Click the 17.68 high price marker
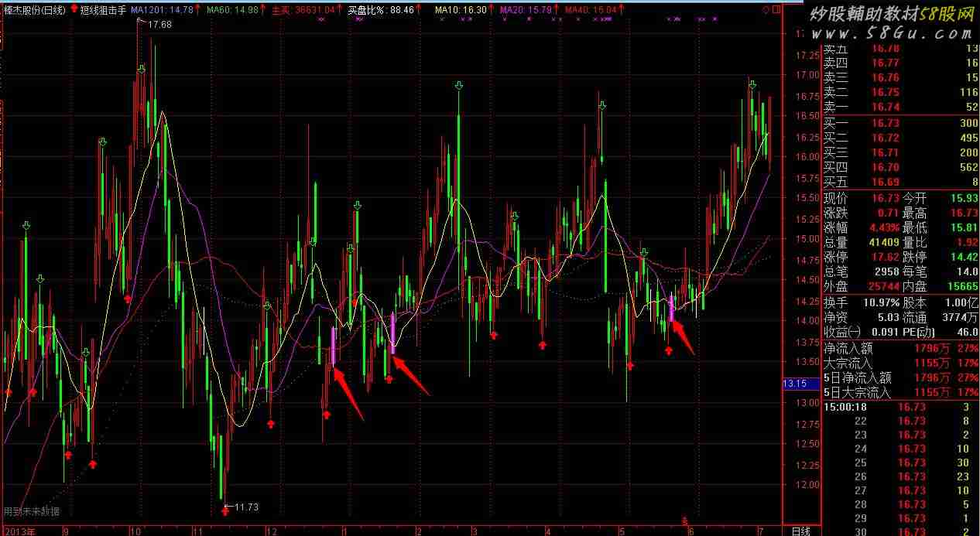This screenshot has width=980, height=536. [x=159, y=25]
